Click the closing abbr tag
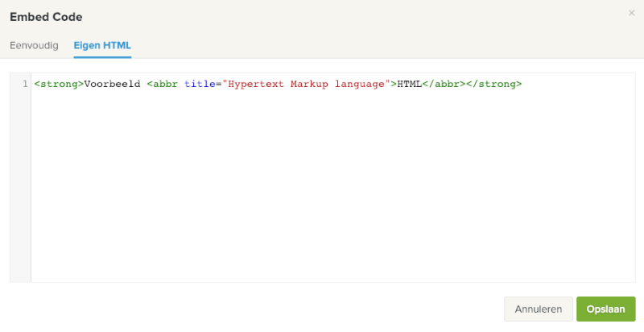The width and height of the screenshot is (644, 332). [444, 84]
